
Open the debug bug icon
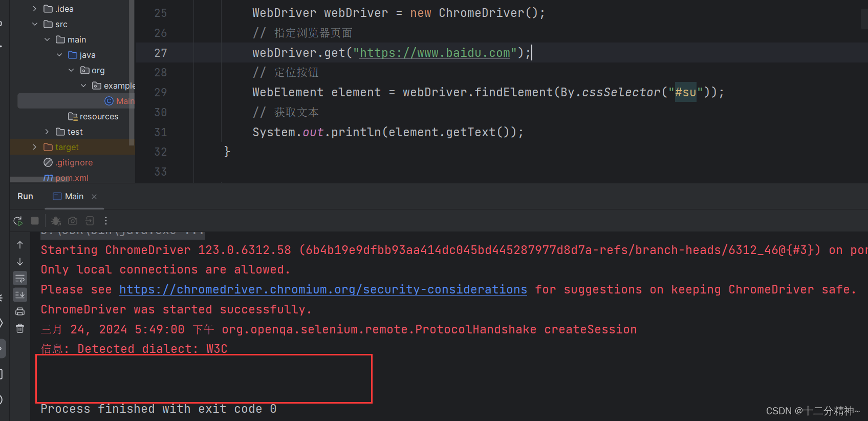pos(56,221)
